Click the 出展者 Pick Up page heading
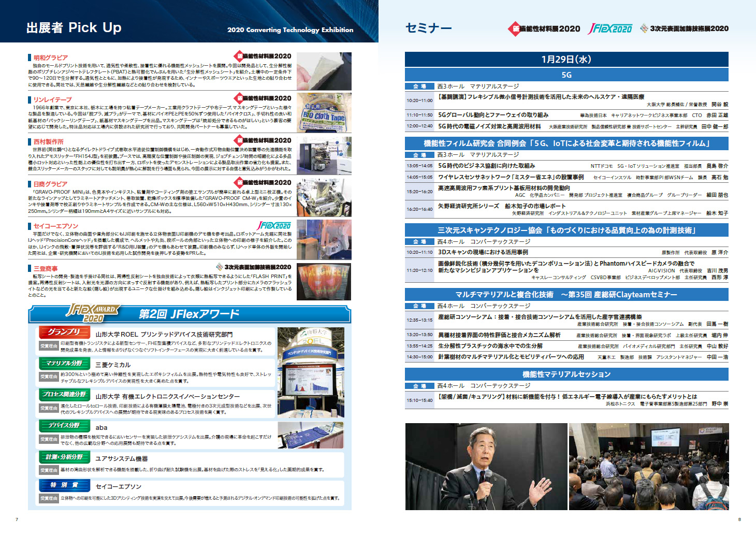Viewport: 756px width, 535px height. 74,27
